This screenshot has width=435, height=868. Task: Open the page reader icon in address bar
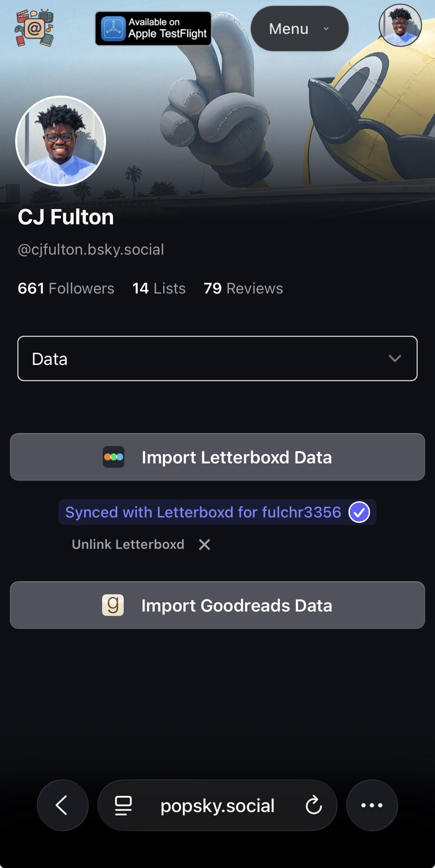tap(123, 806)
